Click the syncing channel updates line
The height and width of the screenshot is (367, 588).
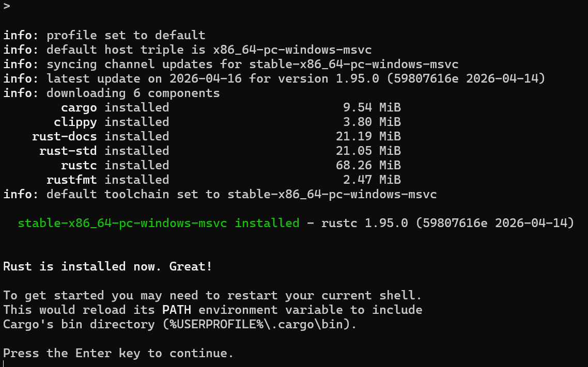[x=230, y=64]
